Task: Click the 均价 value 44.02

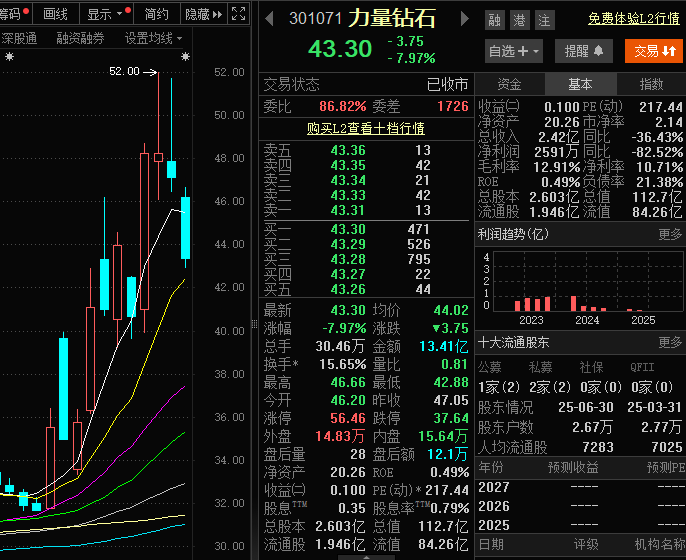Action: (x=451, y=310)
